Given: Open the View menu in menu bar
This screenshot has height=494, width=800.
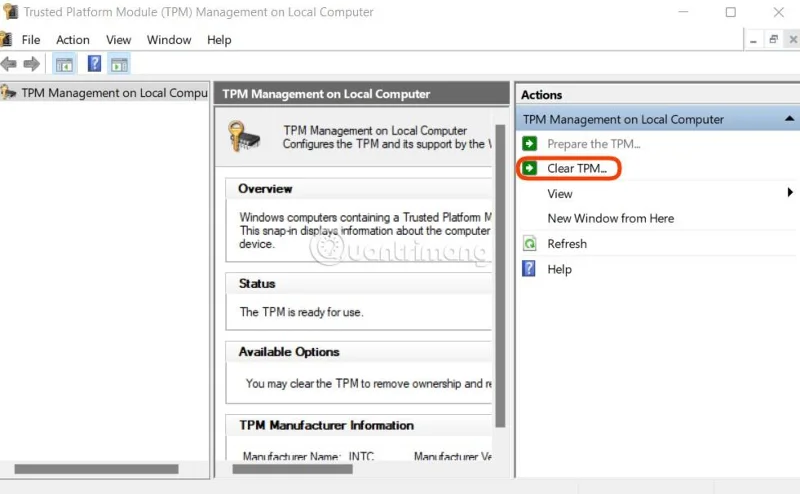Looking at the screenshot, I should point(118,40).
